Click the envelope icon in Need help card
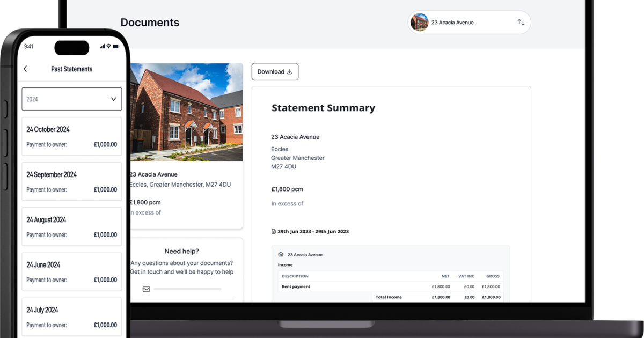The height and width of the screenshot is (338, 644). [x=146, y=289]
